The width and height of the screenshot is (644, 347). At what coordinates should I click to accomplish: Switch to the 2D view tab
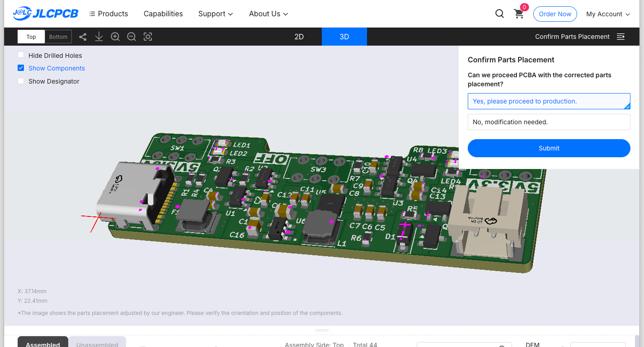[x=299, y=37]
